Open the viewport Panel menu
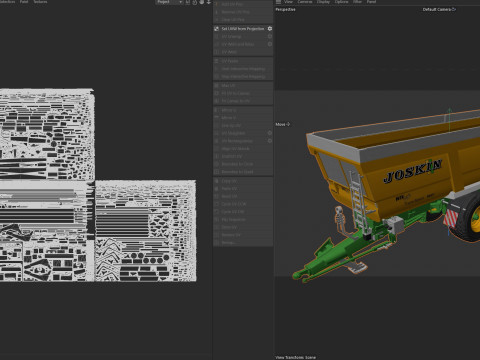Viewport: 480px width, 360px height. (371, 2)
